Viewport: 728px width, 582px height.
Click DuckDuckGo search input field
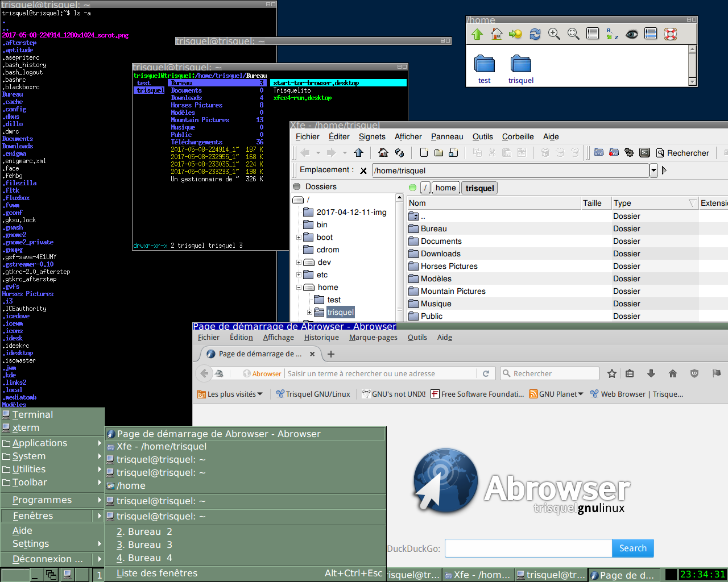[528, 548]
